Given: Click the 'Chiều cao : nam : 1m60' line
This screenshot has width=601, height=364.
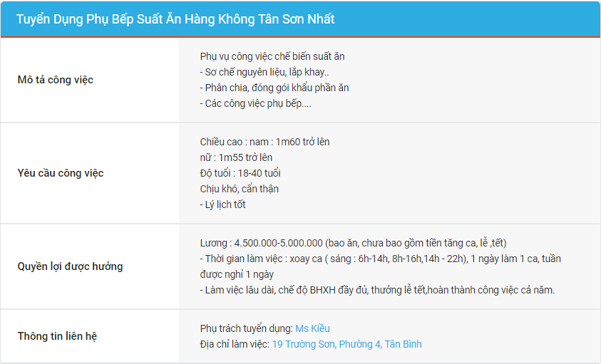Looking at the screenshot, I should click(x=264, y=142).
